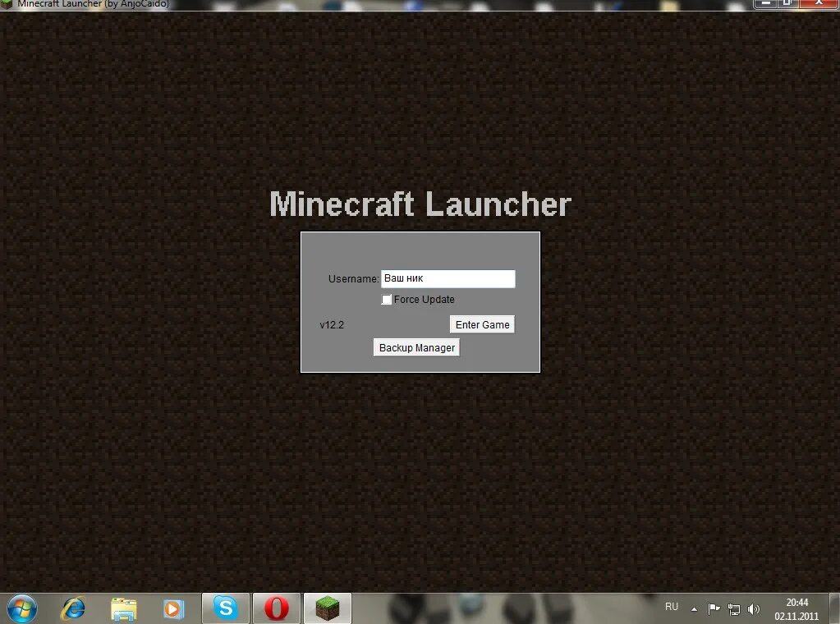This screenshot has width=840, height=624.
Task: Select Minecraft grass block taskbar icon
Action: [x=328, y=608]
